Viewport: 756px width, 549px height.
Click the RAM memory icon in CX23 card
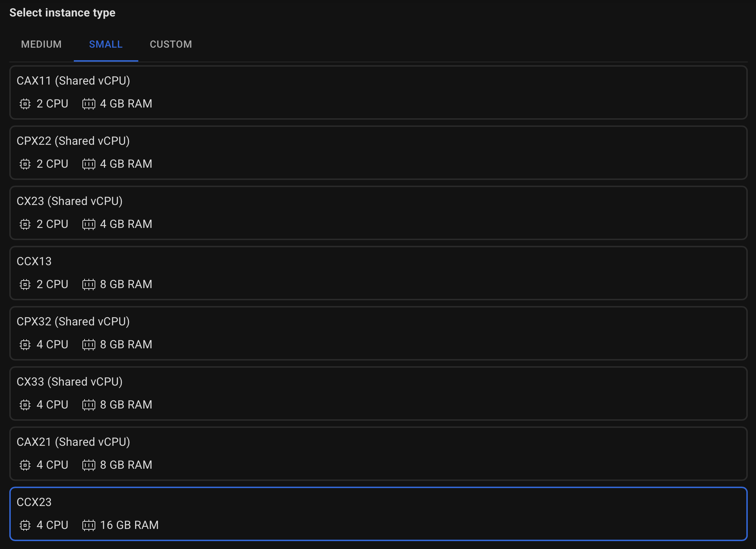[x=89, y=224]
